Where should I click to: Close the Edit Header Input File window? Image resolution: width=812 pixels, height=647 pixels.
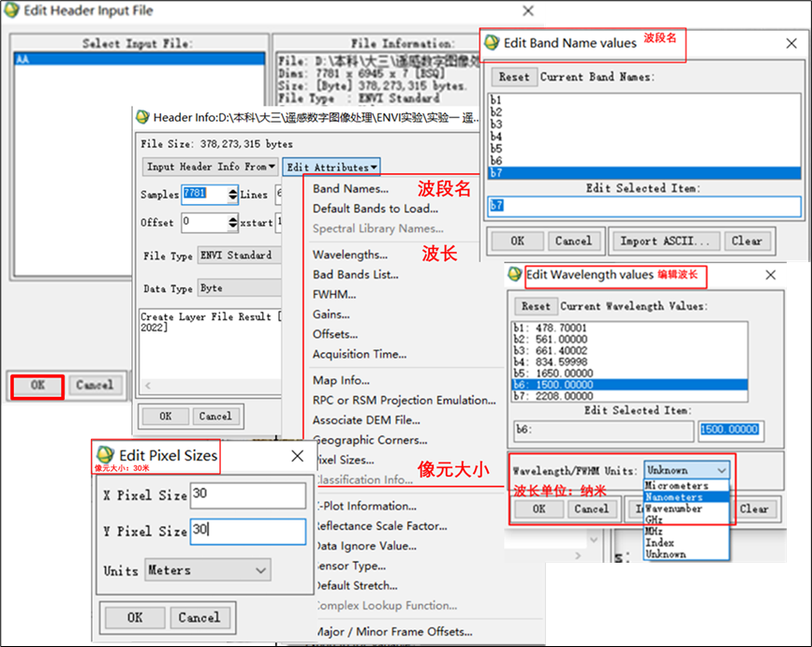click(x=527, y=11)
